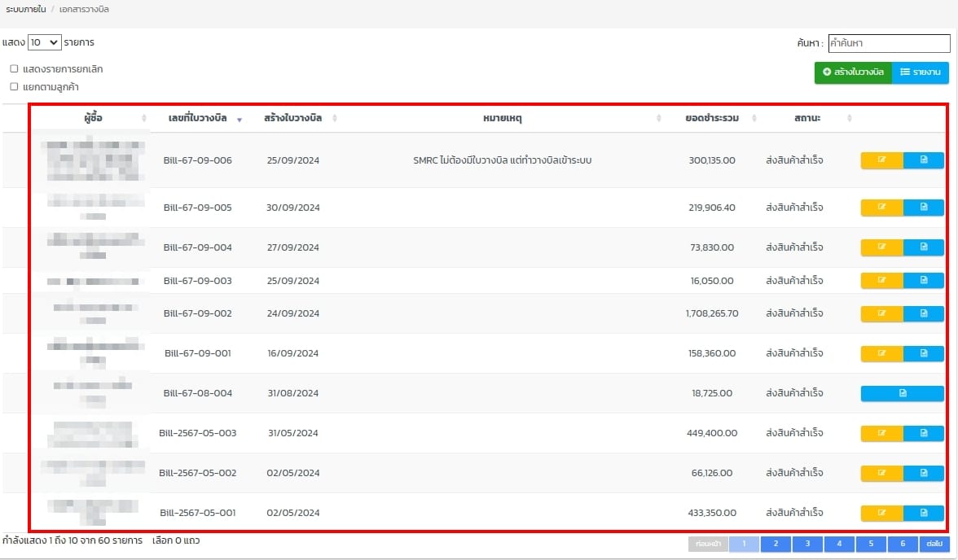Sort the table by the ผู้ซื้อ column
Image resolution: width=958 pixels, height=560 pixels.
(x=93, y=119)
